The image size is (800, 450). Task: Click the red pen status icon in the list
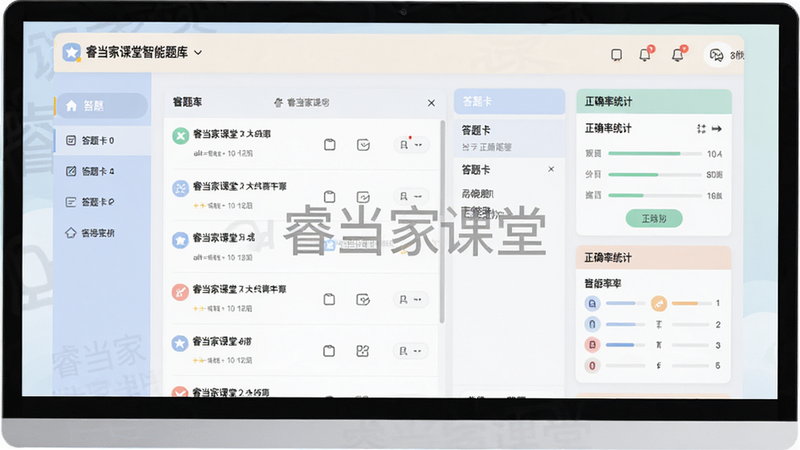click(x=180, y=292)
